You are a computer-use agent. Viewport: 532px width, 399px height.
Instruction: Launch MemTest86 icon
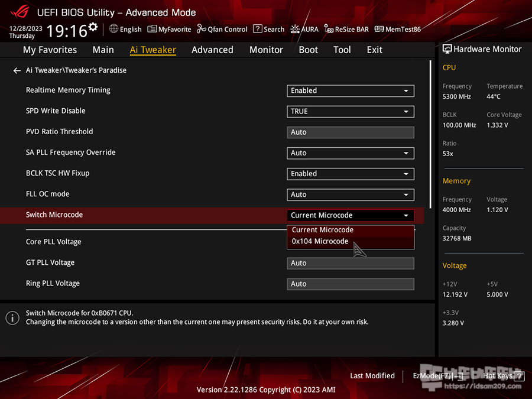click(x=379, y=29)
